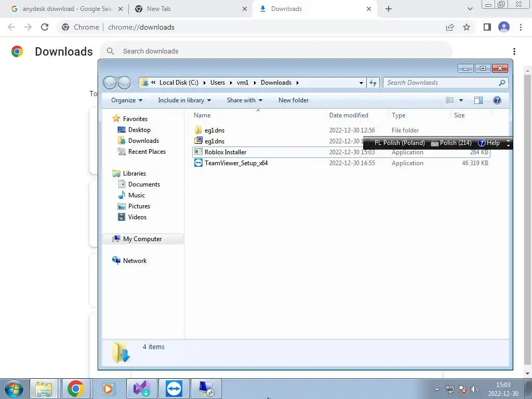
Task: Select My Computer in navigation pane
Action: (142, 239)
